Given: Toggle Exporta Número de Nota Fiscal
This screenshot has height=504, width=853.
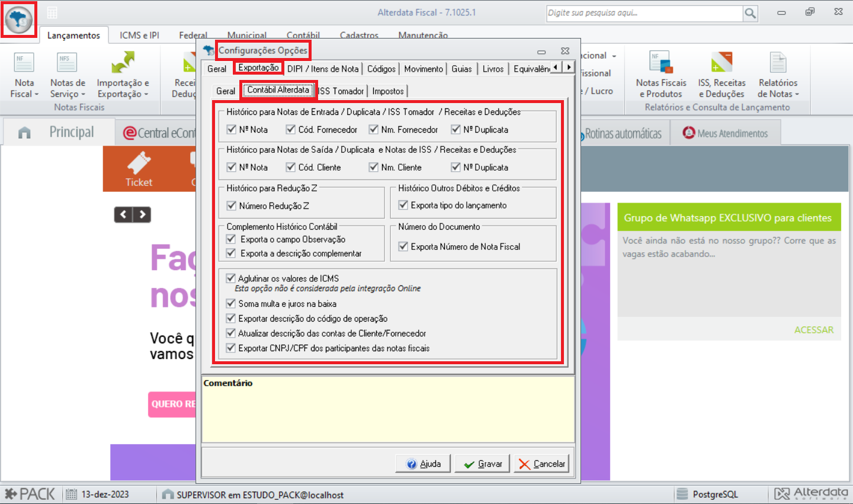Looking at the screenshot, I should pos(403,246).
